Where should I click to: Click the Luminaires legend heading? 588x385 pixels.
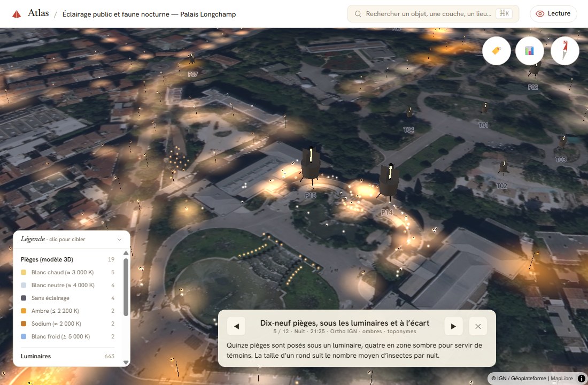(36, 356)
